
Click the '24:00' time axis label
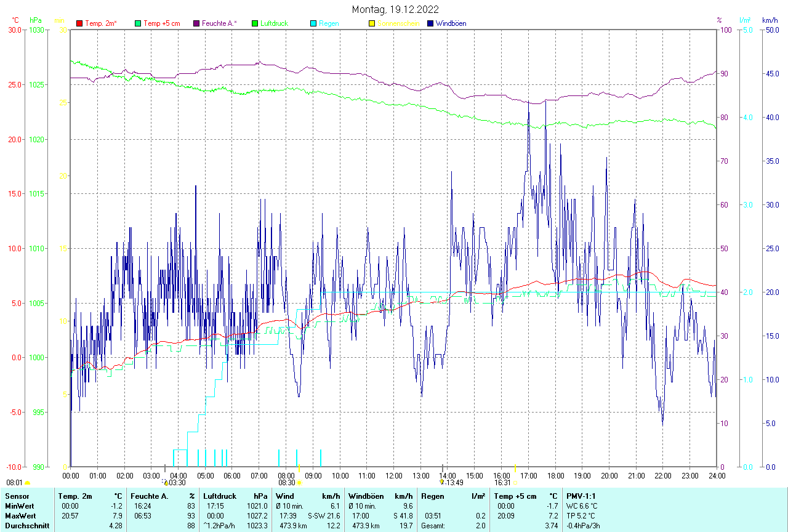pos(717,475)
